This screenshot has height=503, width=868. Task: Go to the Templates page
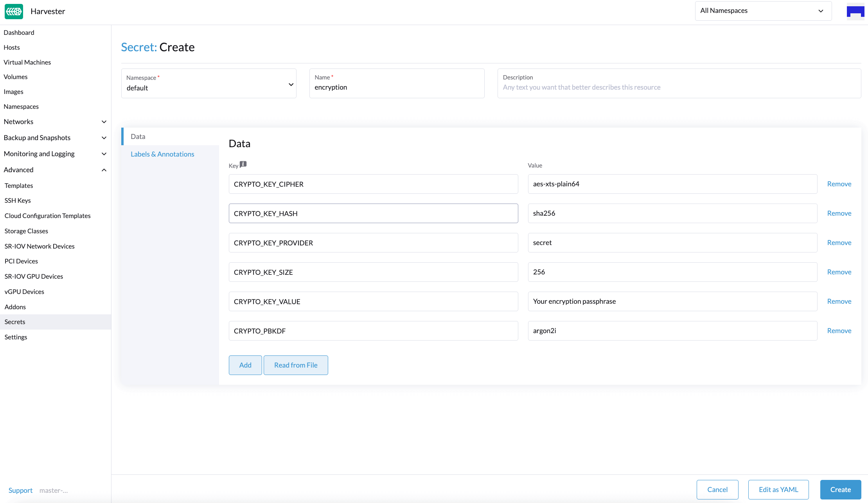point(18,185)
